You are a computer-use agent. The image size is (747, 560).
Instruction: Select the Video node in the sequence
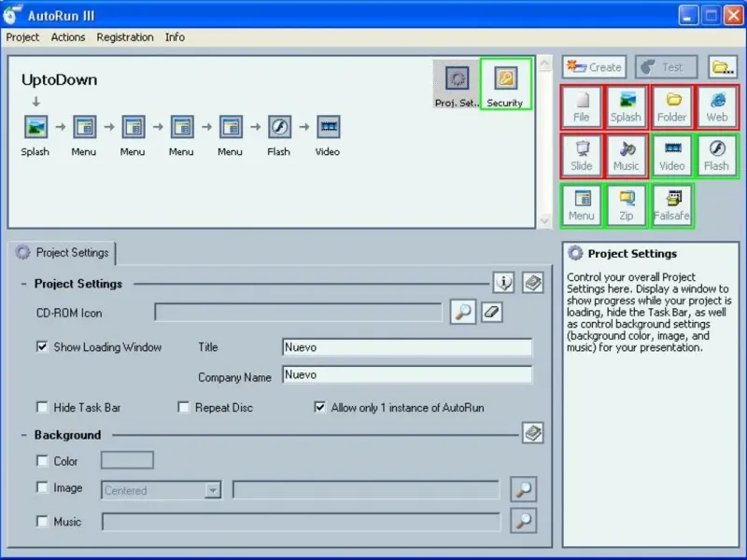[x=328, y=136]
